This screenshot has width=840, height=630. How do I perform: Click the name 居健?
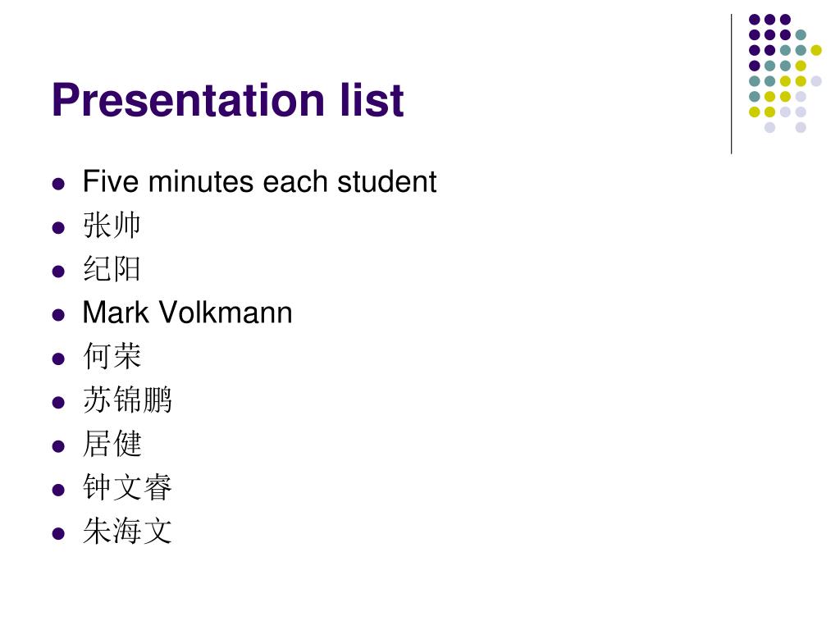pos(112,444)
